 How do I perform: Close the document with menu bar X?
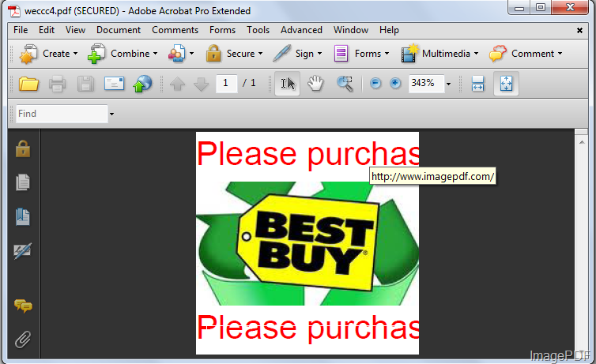point(579,30)
